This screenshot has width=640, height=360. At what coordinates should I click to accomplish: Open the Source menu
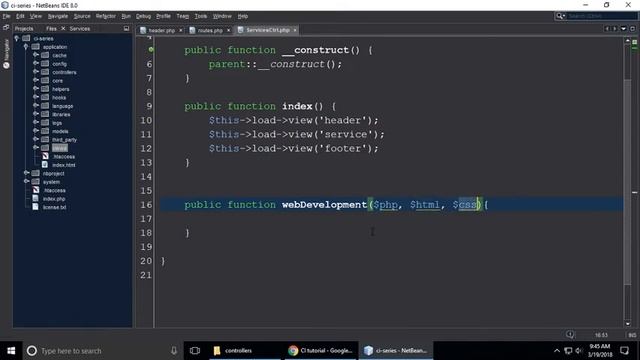[82, 16]
